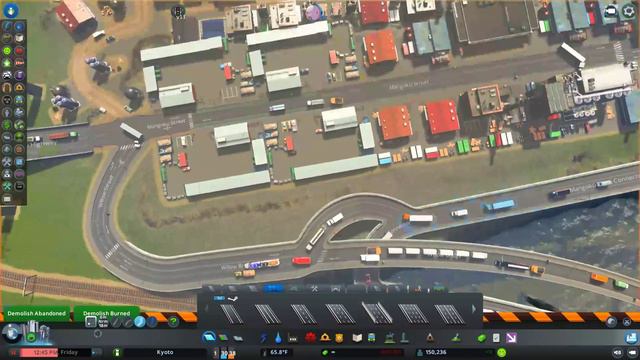This screenshot has height=360, width=640.
Task: Open the city info round button
Action: pyautogui.click(x=11, y=333)
